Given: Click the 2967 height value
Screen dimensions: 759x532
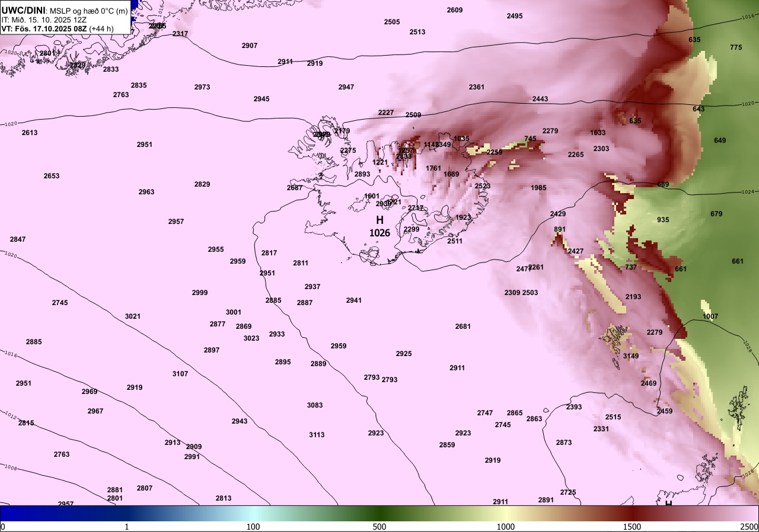Looking at the screenshot, I should [95, 411].
